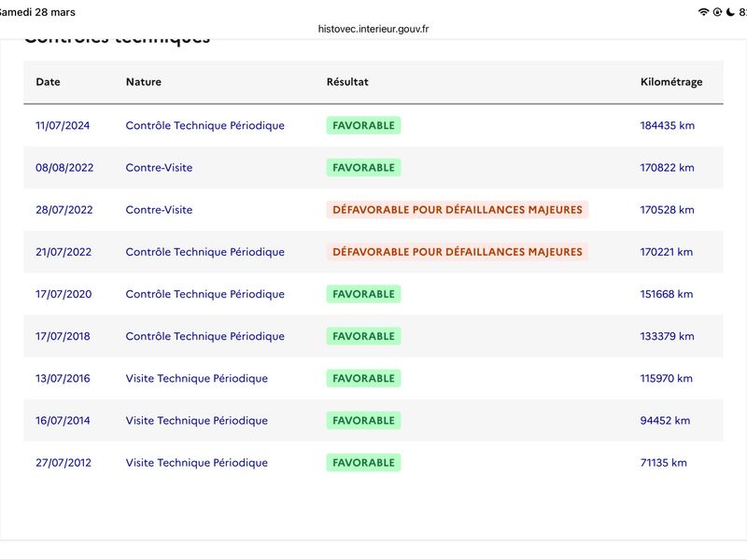The height and width of the screenshot is (560, 747).
Task: Tap the orientation lock icon in status bar
Action: 717,12
